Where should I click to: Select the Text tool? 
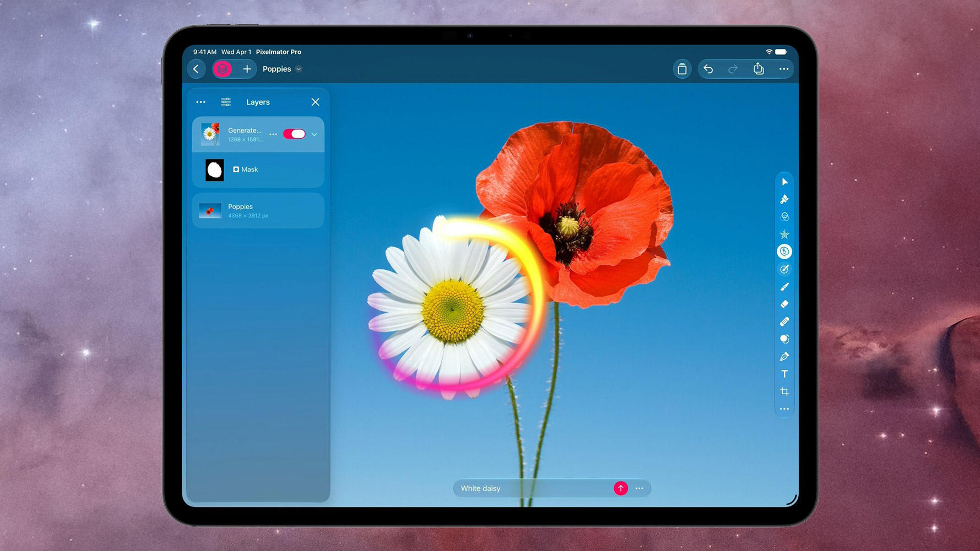[784, 374]
